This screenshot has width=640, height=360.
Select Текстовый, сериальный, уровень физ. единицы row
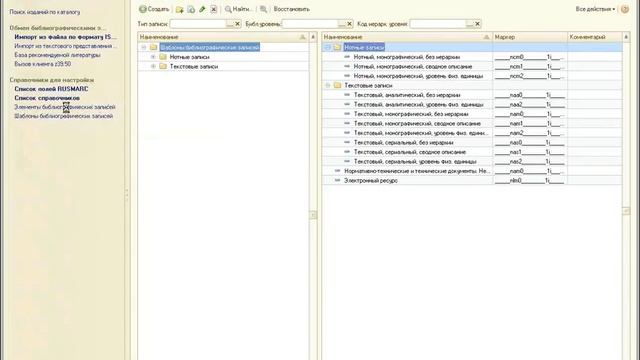(x=472, y=161)
